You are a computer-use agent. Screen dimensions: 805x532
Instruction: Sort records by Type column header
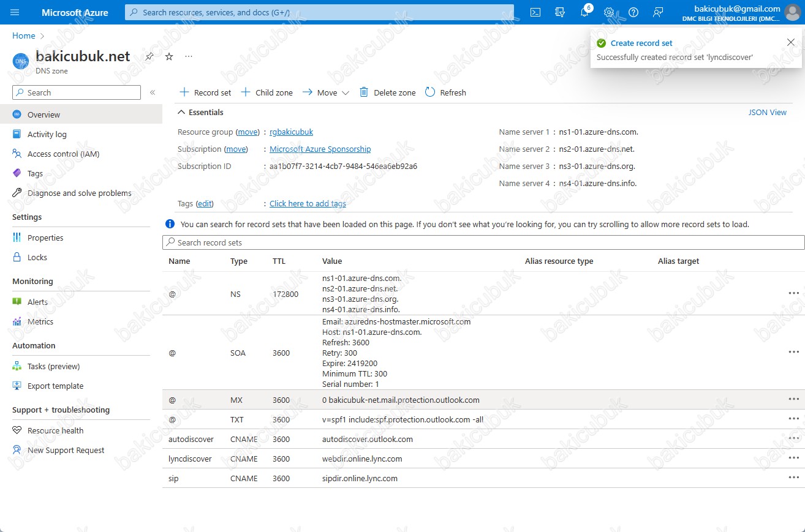[239, 261]
